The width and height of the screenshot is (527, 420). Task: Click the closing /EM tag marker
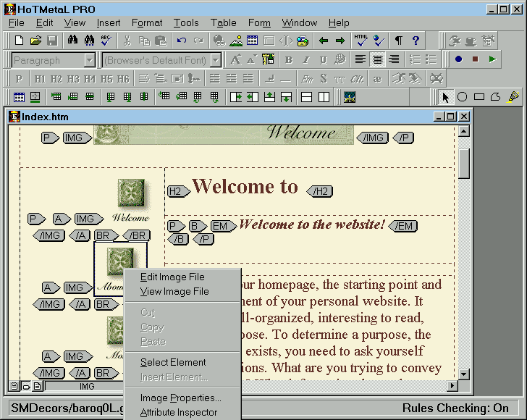pyautogui.click(x=403, y=226)
